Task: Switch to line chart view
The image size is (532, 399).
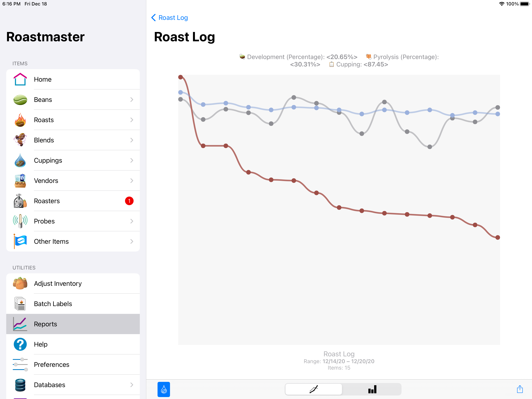Action: click(314, 389)
